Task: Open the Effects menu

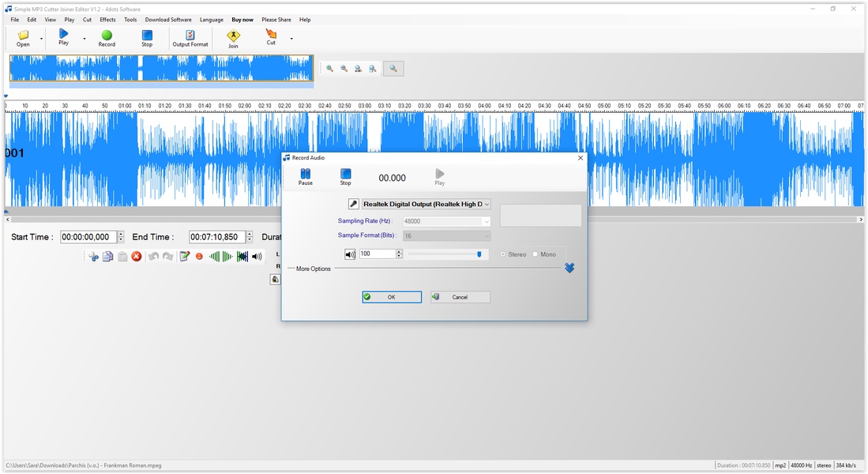Action: pyautogui.click(x=107, y=20)
